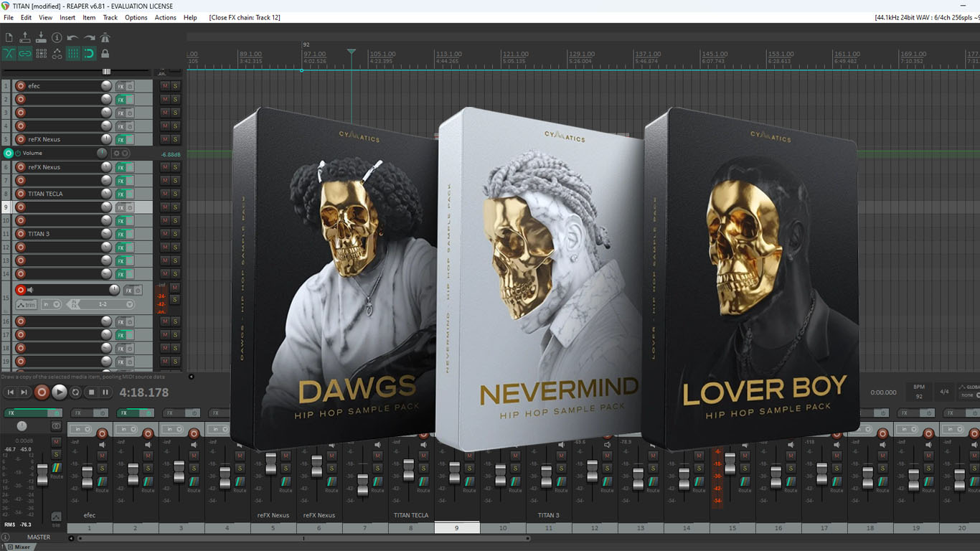Go to project end transport button
The height and width of the screenshot is (551, 980).
(x=24, y=392)
